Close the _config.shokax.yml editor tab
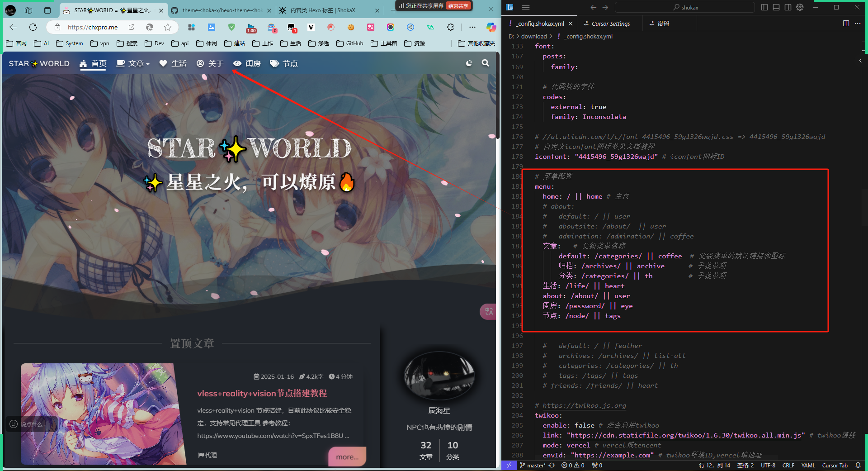The height and width of the screenshot is (471, 868). click(x=571, y=24)
